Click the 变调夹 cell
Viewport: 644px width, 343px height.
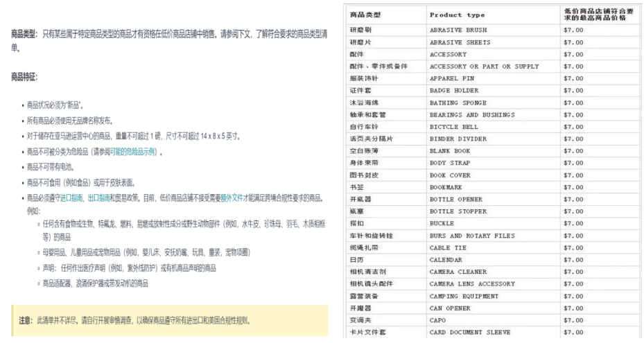pos(387,320)
